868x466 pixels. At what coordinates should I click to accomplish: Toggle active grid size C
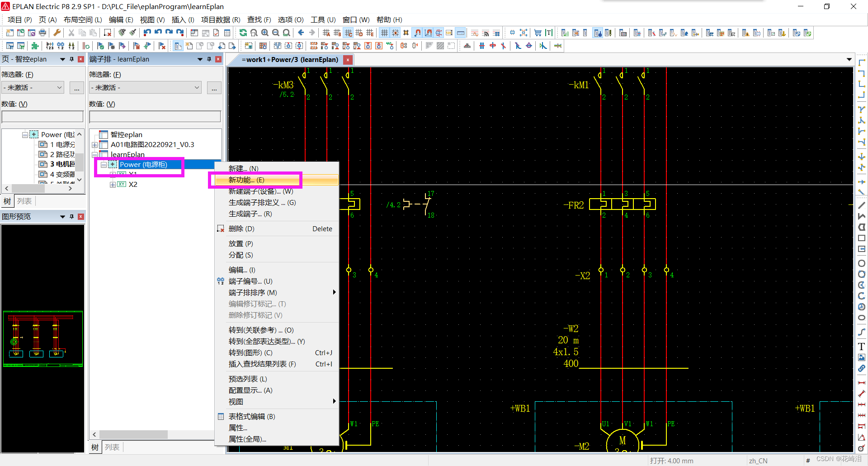tap(348, 33)
